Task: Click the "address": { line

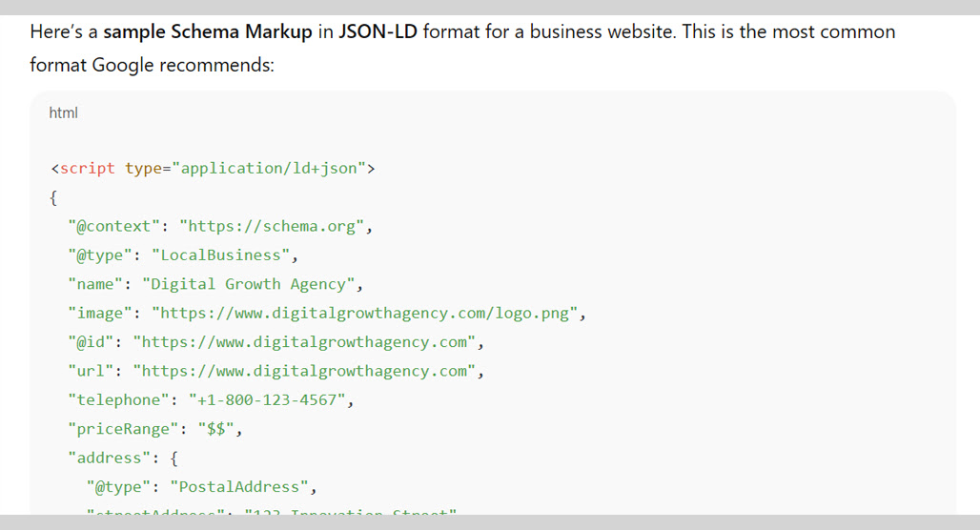Action: click(x=123, y=459)
